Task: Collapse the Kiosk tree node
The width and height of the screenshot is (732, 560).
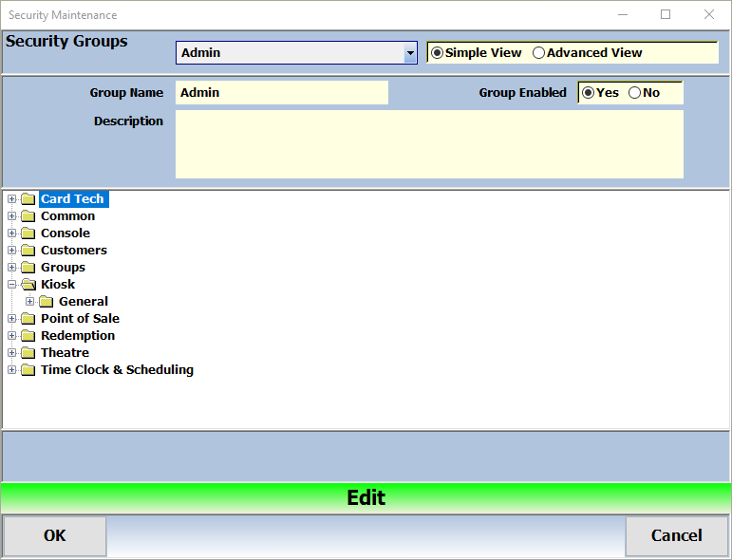Action: 12,285
